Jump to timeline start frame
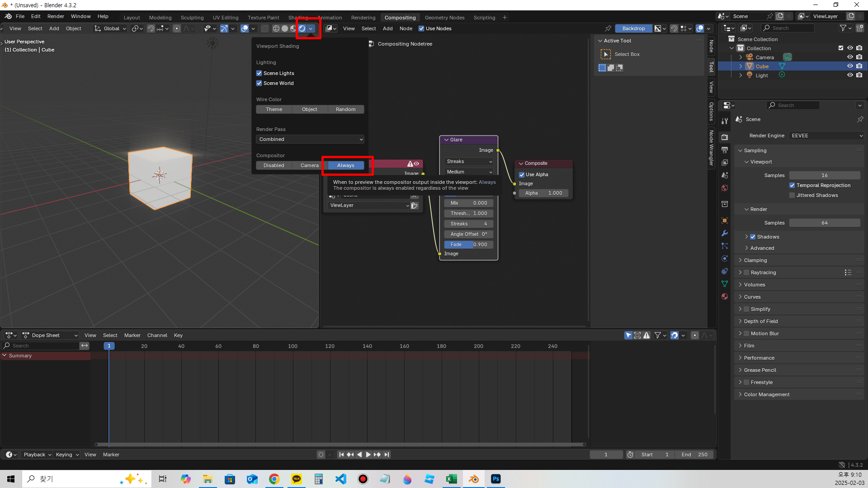The height and width of the screenshot is (488, 868). point(341,455)
